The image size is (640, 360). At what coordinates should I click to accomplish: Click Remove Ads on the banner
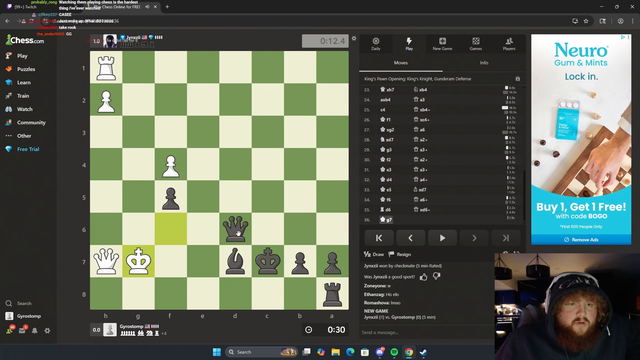581,240
